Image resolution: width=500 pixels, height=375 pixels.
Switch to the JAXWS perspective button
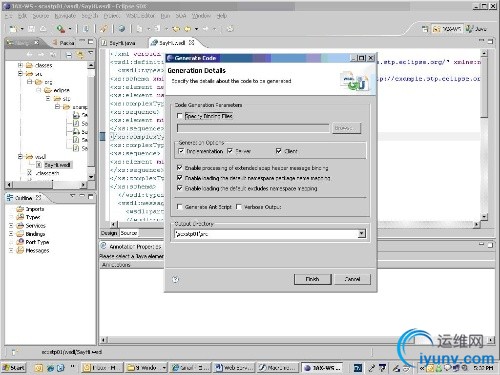[x=447, y=29]
